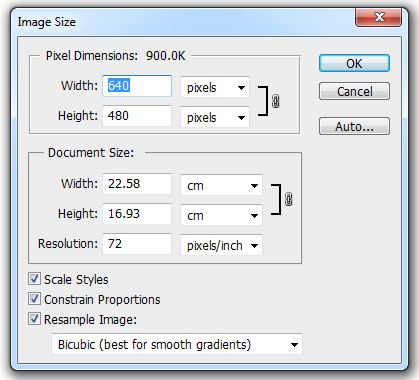Open the Bicubic resample method dropdown
This screenshot has width=419, height=380.
tap(177, 344)
